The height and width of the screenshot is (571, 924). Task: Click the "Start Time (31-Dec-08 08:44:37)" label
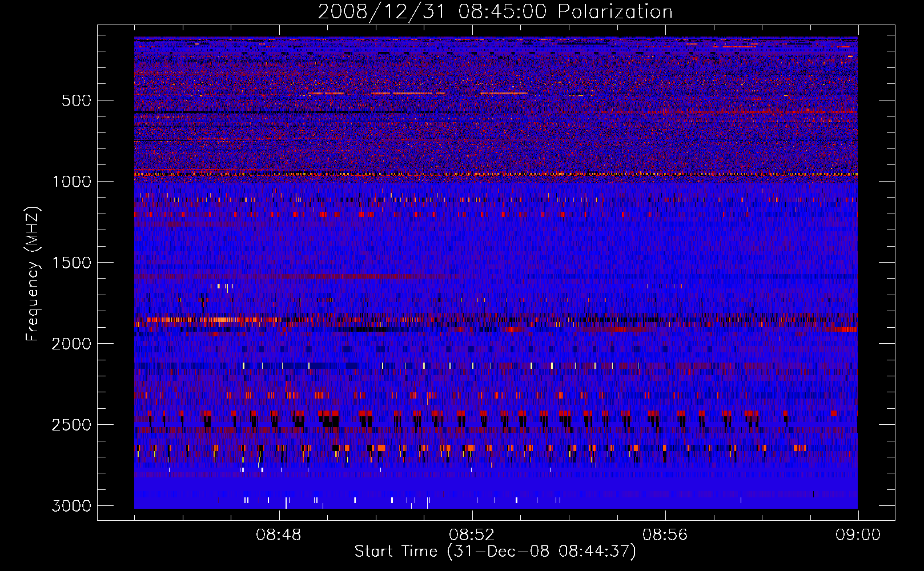[x=495, y=552]
